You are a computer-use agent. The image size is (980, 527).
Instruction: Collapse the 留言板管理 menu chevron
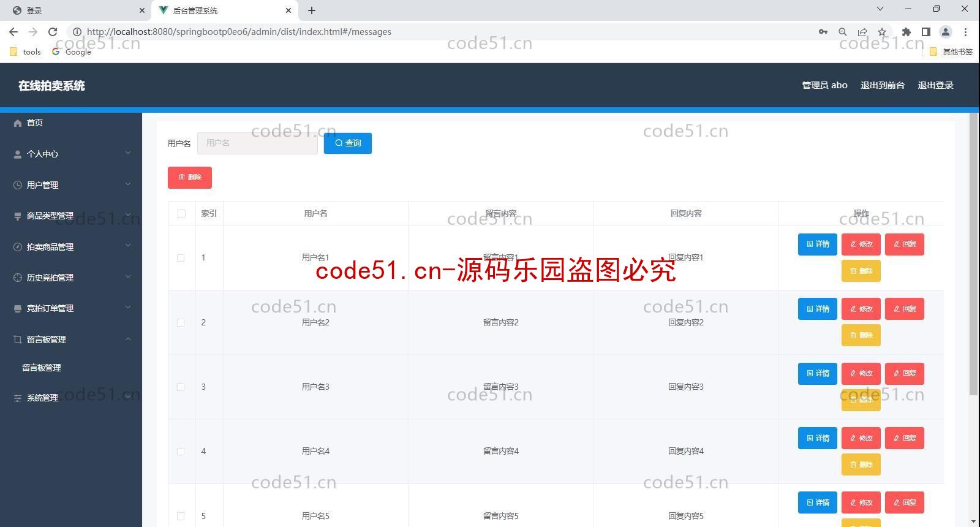128,339
